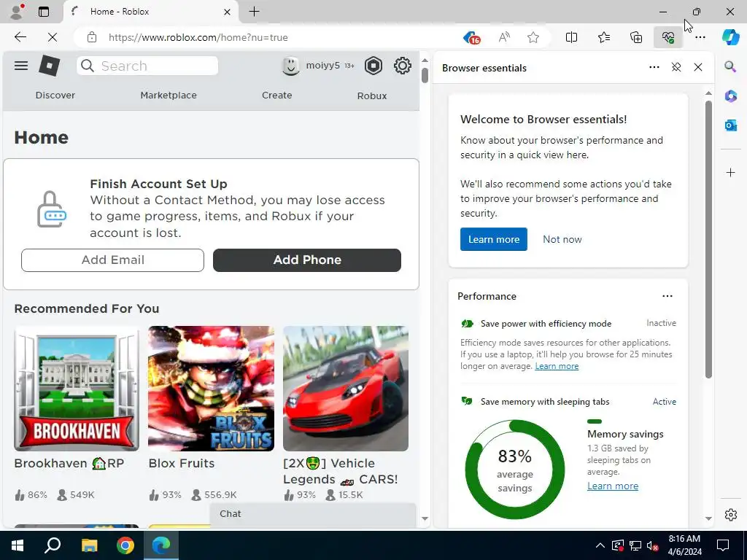Add a sidebar app with plus icon
This screenshot has height=560, width=747.
click(730, 172)
